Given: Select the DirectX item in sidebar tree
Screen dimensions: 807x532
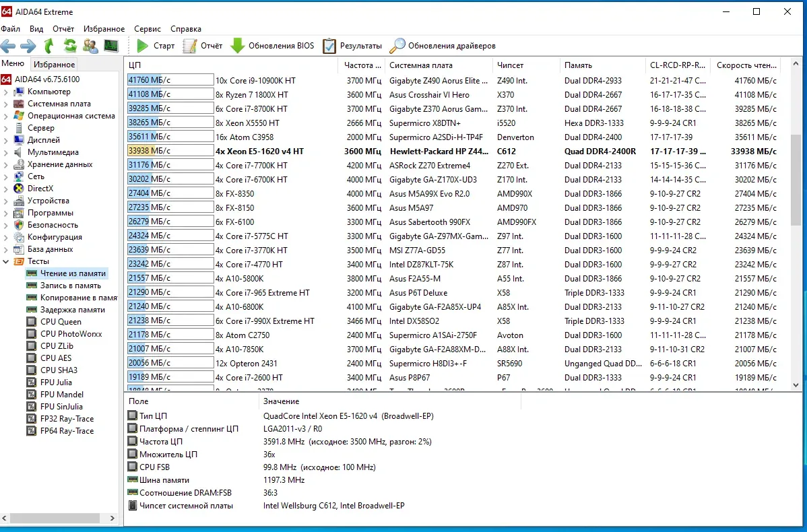Looking at the screenshot, I should [40, 189].
